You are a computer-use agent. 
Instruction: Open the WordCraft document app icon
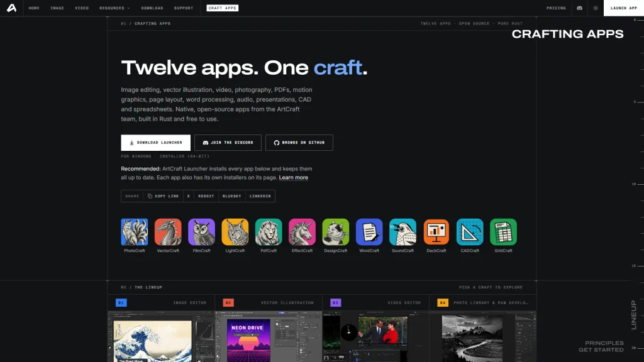[x=369, y=232]
